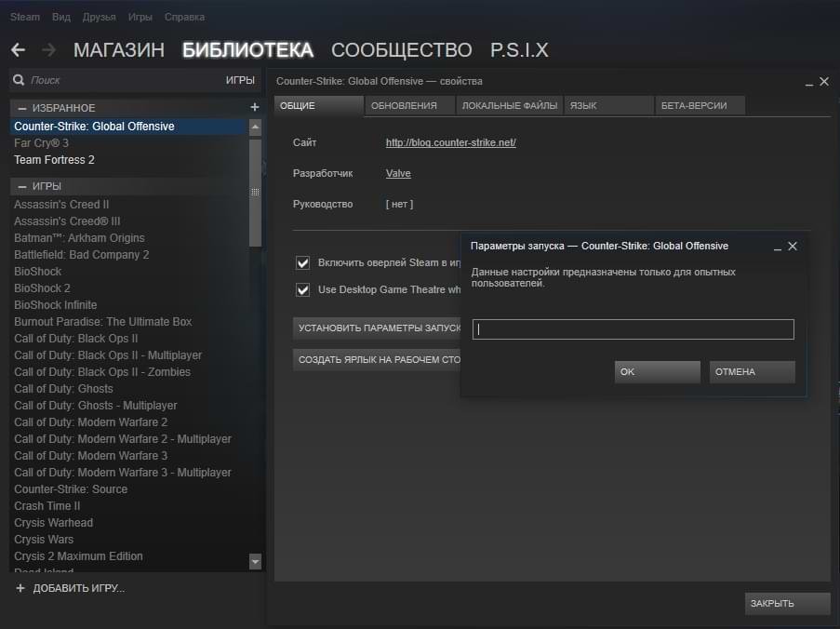Click ДОБАВИТЬ ИГРУ at bottom left
The width and height of the screenshot is (840, 629).
[x=79, y=588]
